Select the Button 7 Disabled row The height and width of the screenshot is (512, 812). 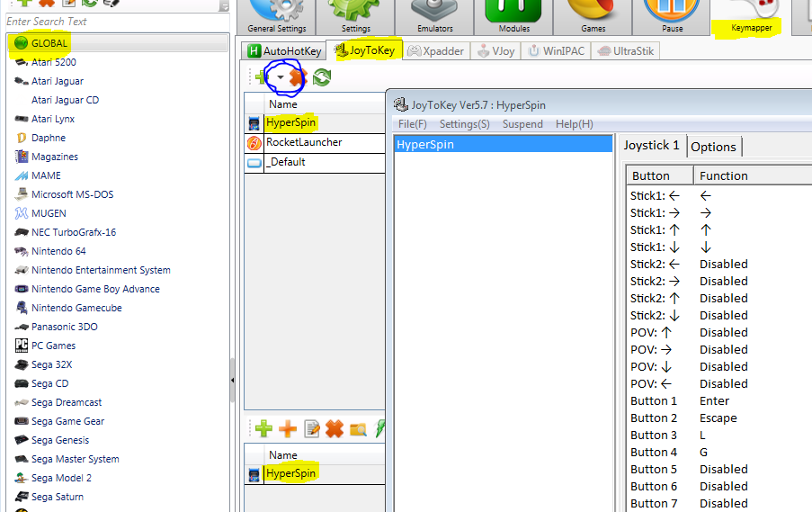[719, 504]
